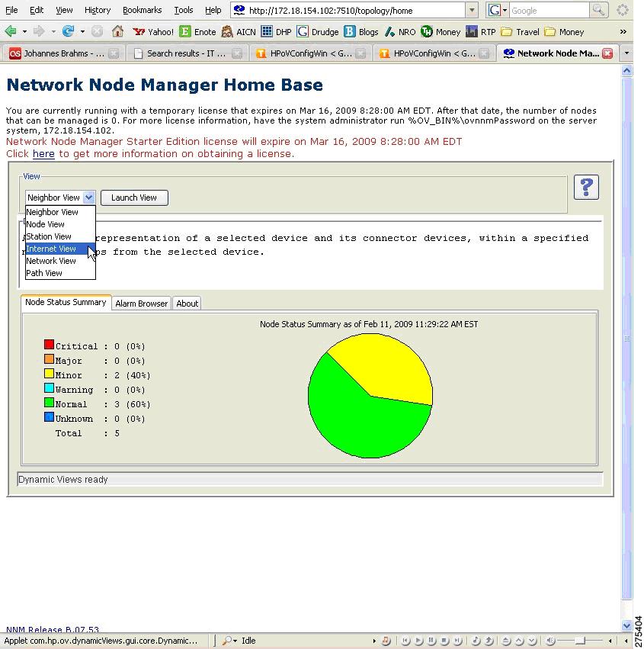Click the eject button in status bar

tap(506, 641)
